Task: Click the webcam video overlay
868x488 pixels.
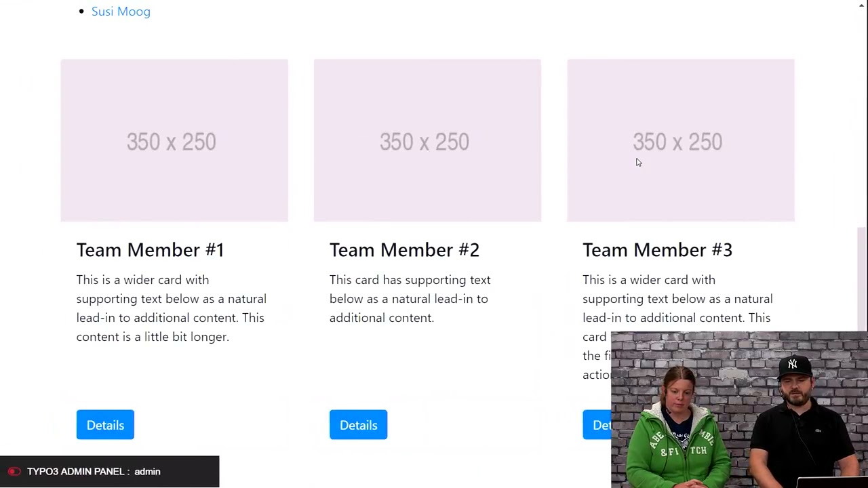Action: (739, 409)
